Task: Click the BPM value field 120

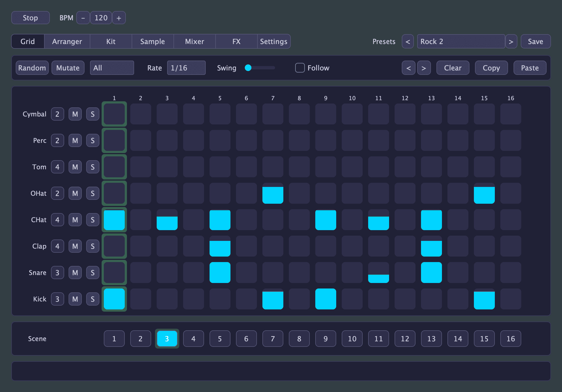Action: coord(101,18)
